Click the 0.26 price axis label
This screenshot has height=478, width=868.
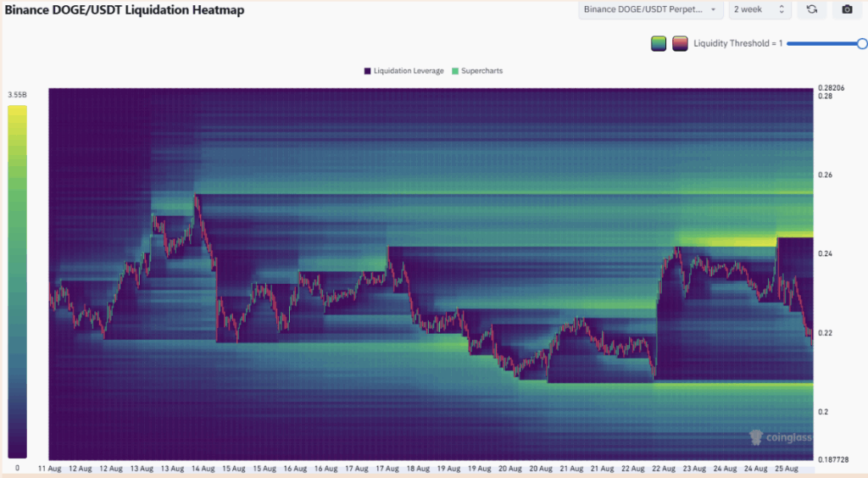click(825, 175)
